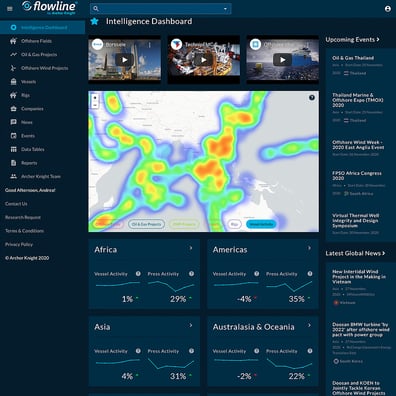This screenshot has width=396, height=396.
Task: Click the map help question icon
Action: [312, 98]
